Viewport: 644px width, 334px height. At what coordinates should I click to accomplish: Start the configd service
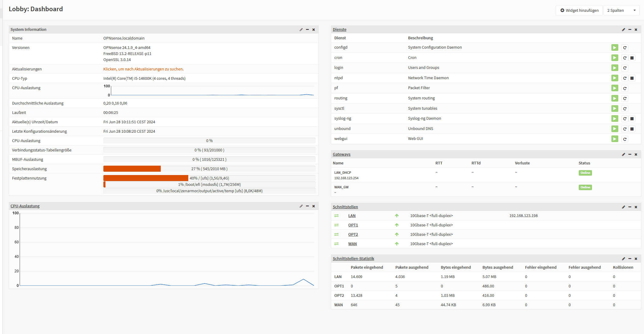click(x=615, y=47)
